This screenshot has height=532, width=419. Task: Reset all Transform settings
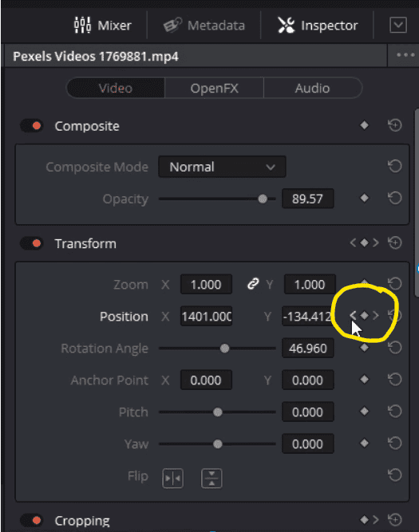point(394,243)
